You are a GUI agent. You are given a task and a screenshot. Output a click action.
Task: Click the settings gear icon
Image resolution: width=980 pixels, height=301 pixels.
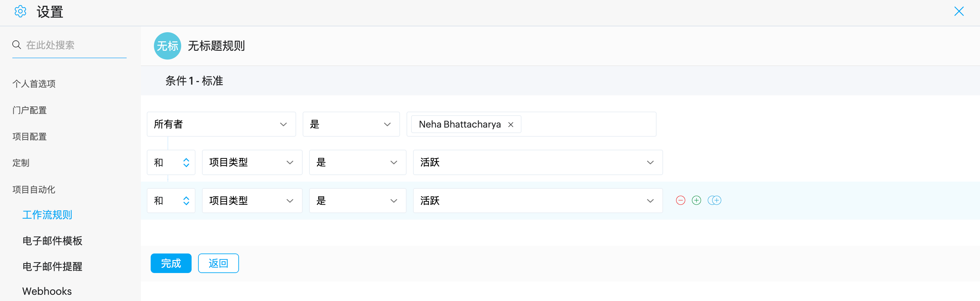(20, 12)
